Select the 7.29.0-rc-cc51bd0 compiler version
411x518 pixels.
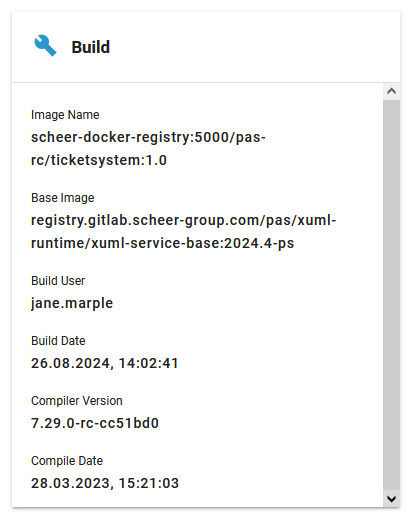click(95, 423)
